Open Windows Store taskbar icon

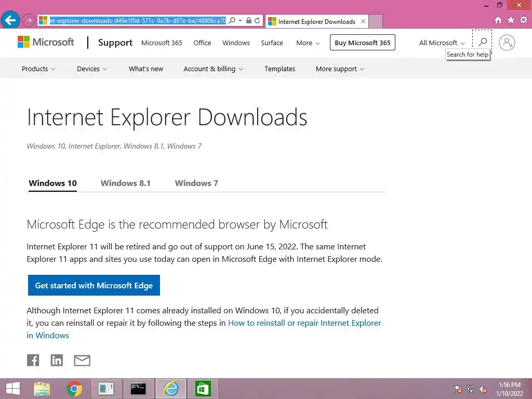tap(203, 389)
